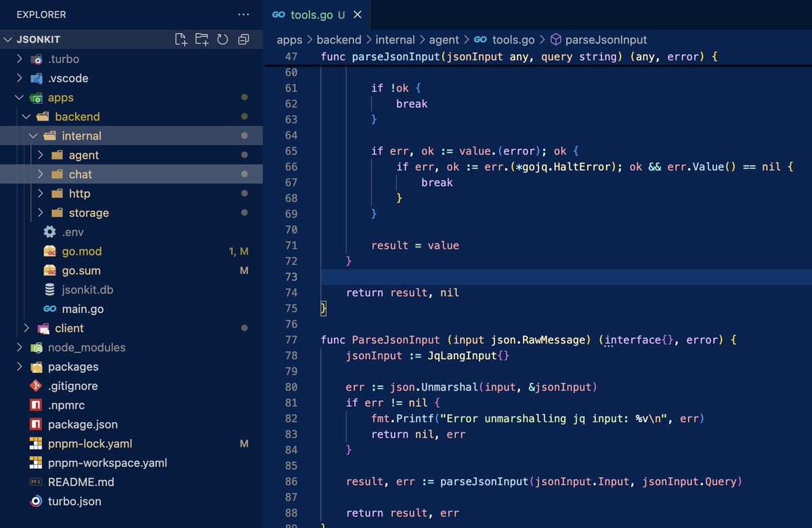
Task: Collapse the backend folder chevron
Action: 26,117
